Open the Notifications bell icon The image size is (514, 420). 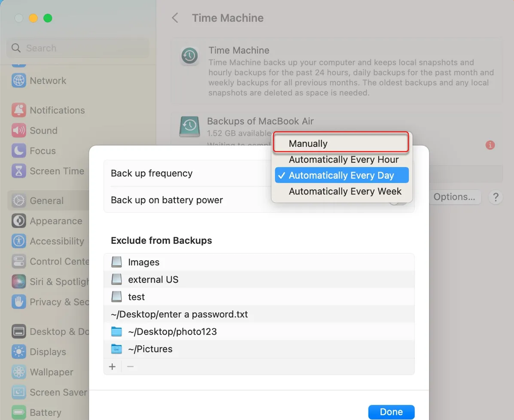click(x=19, y=110)
